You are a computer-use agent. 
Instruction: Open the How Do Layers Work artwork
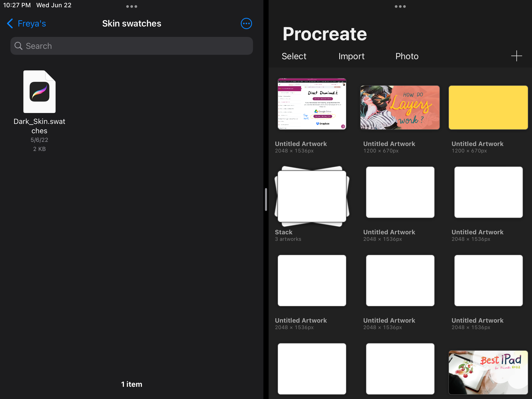(x=400, y=108)
